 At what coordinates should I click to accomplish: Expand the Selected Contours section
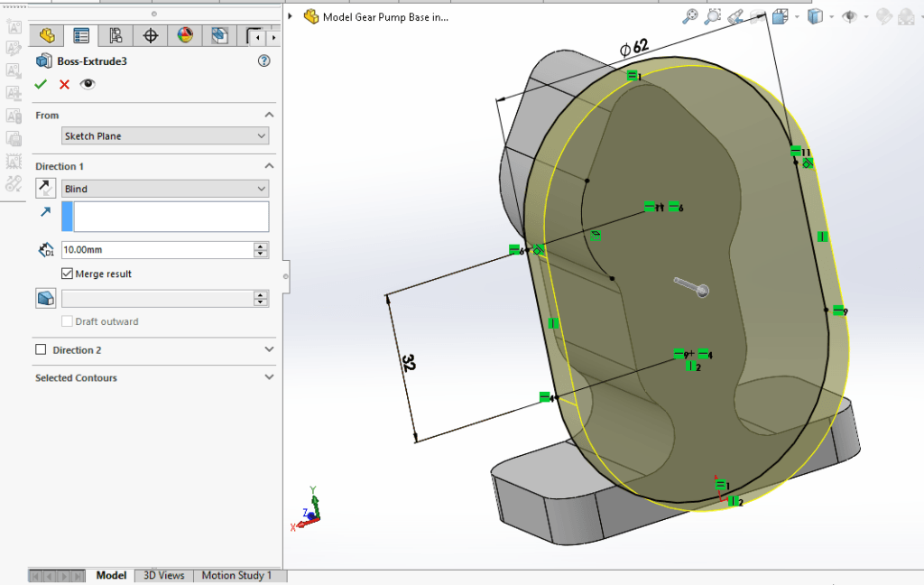tap(268, 377)
